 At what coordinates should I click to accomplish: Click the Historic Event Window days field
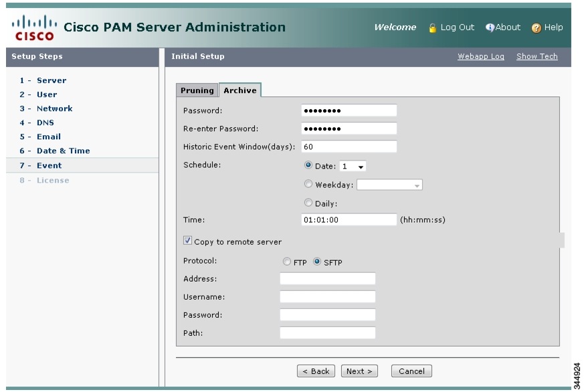pyautogui.click(x=349, y=146)
